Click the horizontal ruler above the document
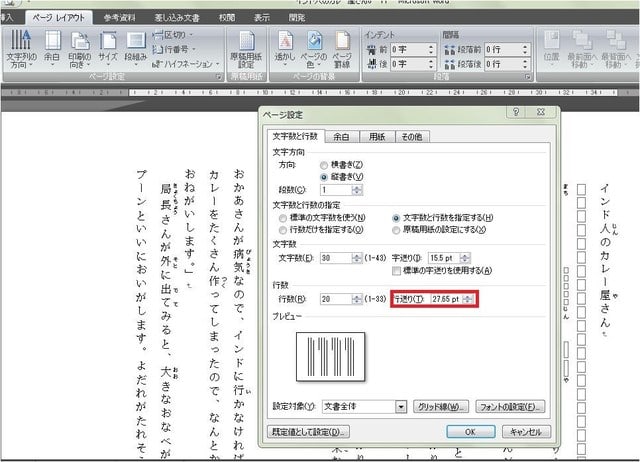 pos(320,93)
